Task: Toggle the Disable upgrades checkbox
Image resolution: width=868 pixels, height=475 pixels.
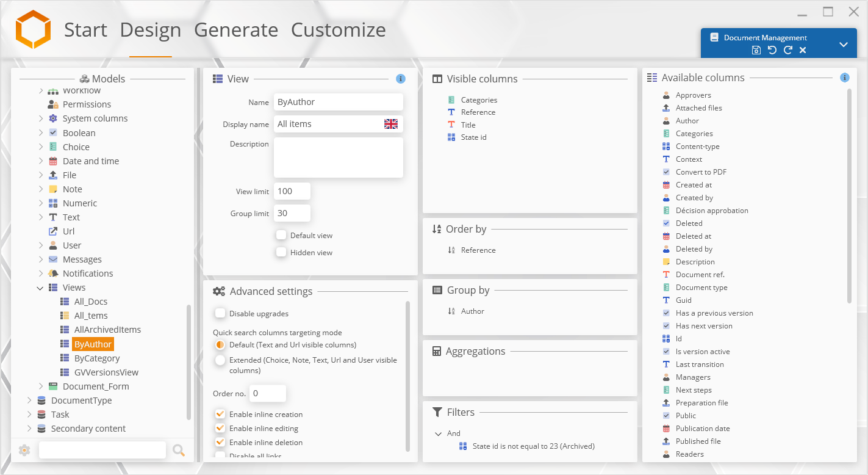Action: click(220, 313)
